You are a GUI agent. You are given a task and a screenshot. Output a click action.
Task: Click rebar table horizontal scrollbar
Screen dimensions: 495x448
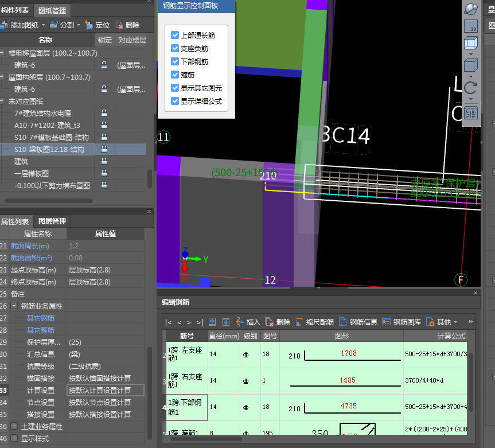pyautogui.click(x=206, y=438)
